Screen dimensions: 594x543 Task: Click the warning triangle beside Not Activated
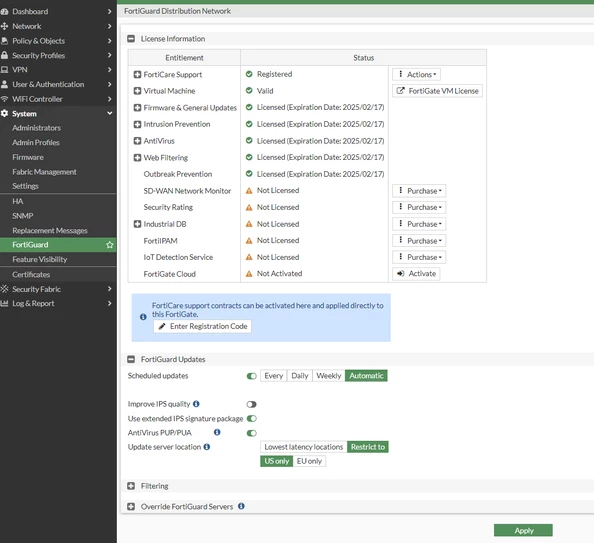click(x=249, y=274)
